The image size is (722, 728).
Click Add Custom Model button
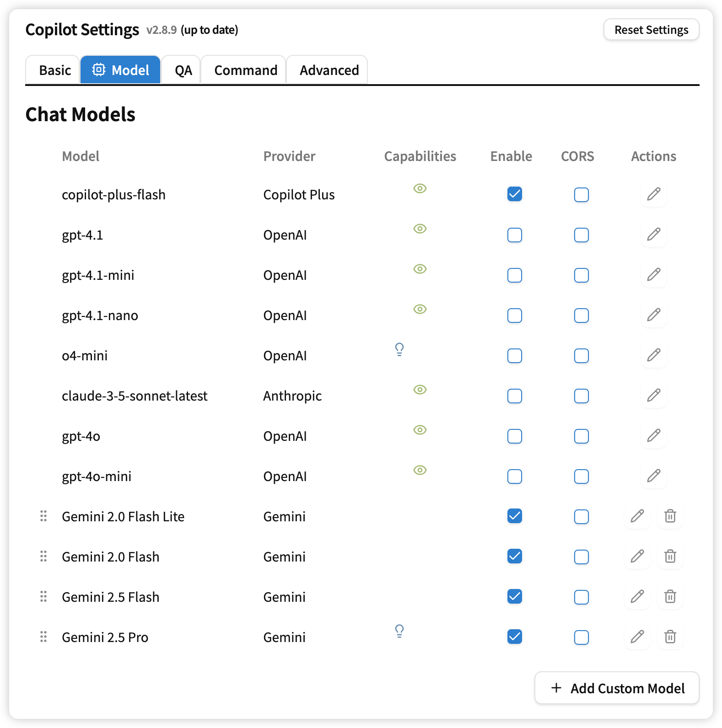click(x=617, y=688)
